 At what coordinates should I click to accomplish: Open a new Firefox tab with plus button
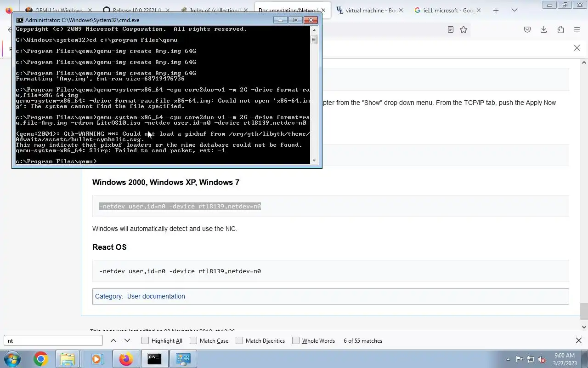(496, 10)
